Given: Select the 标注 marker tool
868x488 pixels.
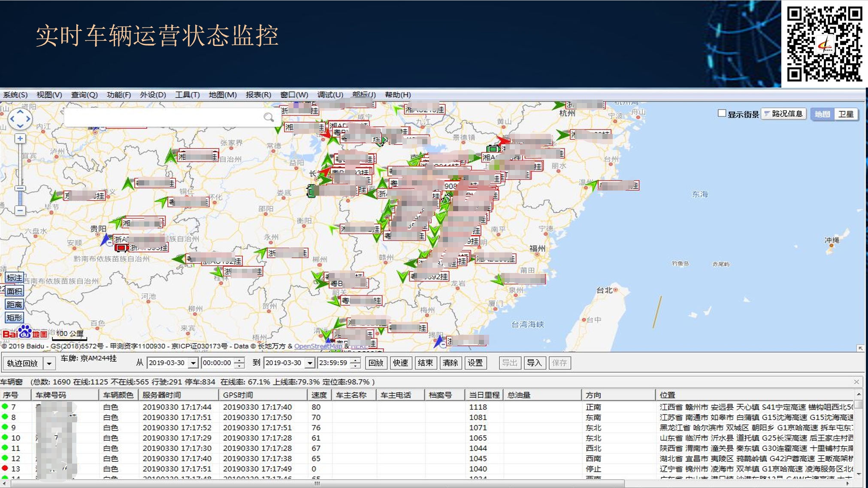Looking at the screenshot, I should point(14,278).
